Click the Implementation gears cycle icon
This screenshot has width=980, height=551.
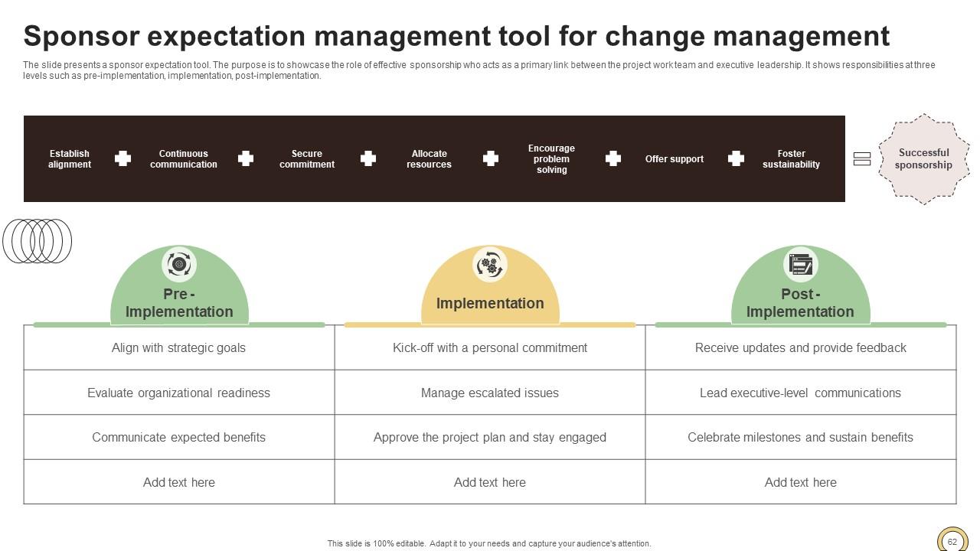click(x=490, y=265)
